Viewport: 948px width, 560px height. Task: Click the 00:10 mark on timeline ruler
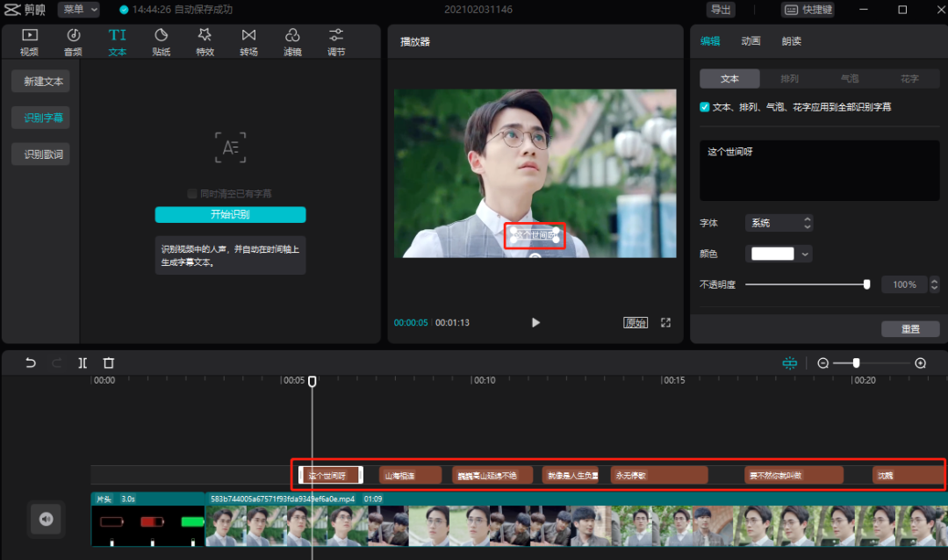[484, 380]
